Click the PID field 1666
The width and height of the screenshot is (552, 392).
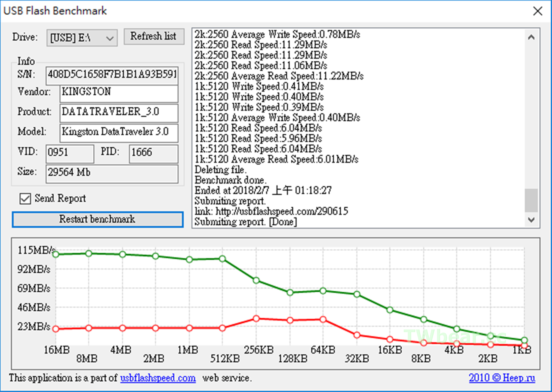pyautogui.click(x=154, y=153)
